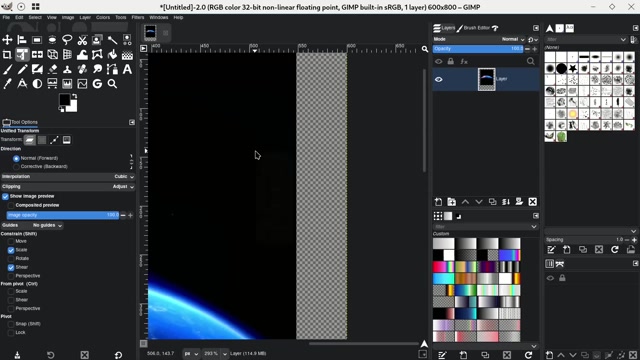Select the 3D Transform tool
The width and height of the screenshot is (640, 360).
point(52,54)
